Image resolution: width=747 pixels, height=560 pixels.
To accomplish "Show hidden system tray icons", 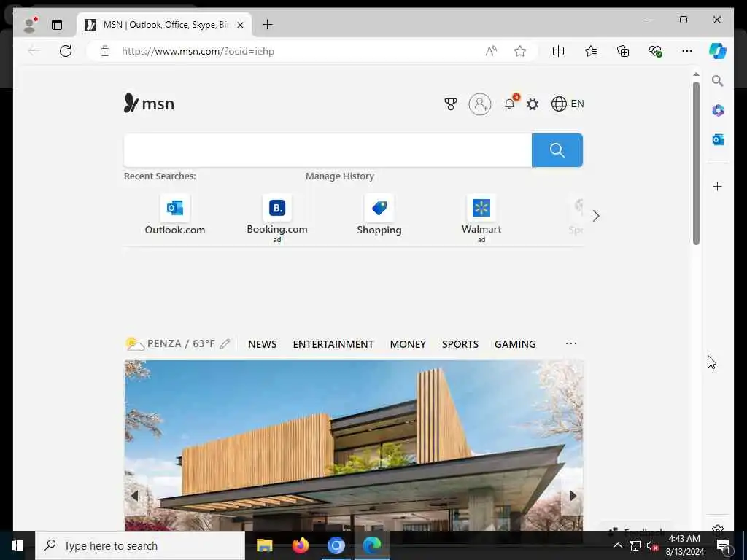I will pos(617,545).
